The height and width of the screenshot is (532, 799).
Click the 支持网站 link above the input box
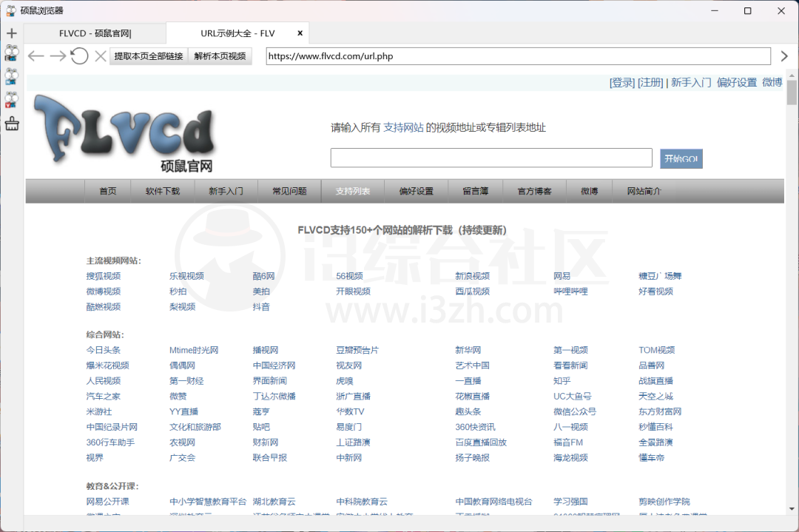pyautogui.click(x=403, y=127)
